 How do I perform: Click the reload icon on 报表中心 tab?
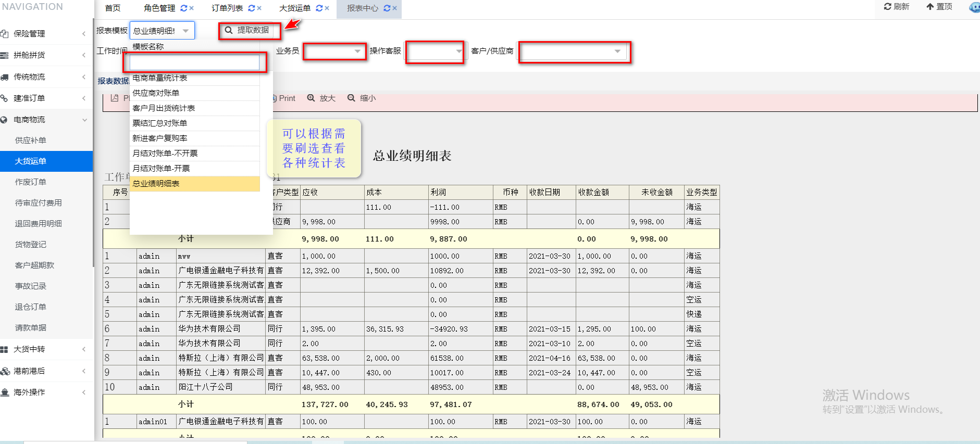point(387,8)
